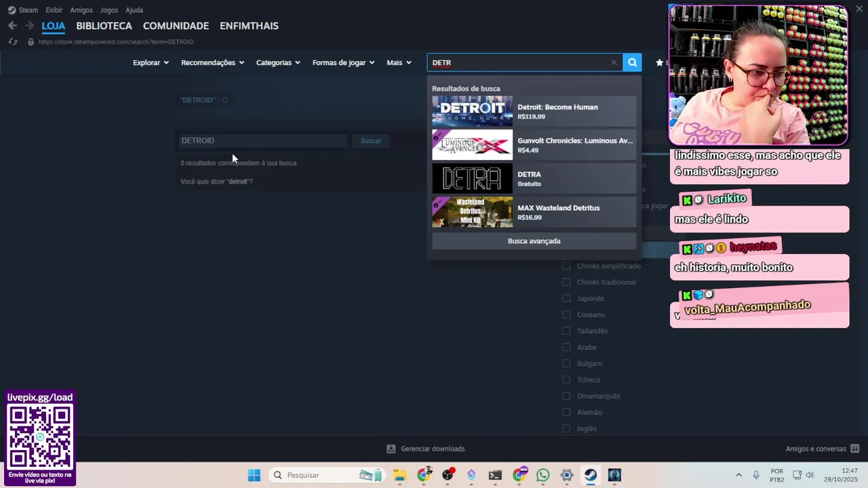Open the Ajuda menu
Image resolution: width=868 pixels, height=488 pixels.
coord(134,10)
